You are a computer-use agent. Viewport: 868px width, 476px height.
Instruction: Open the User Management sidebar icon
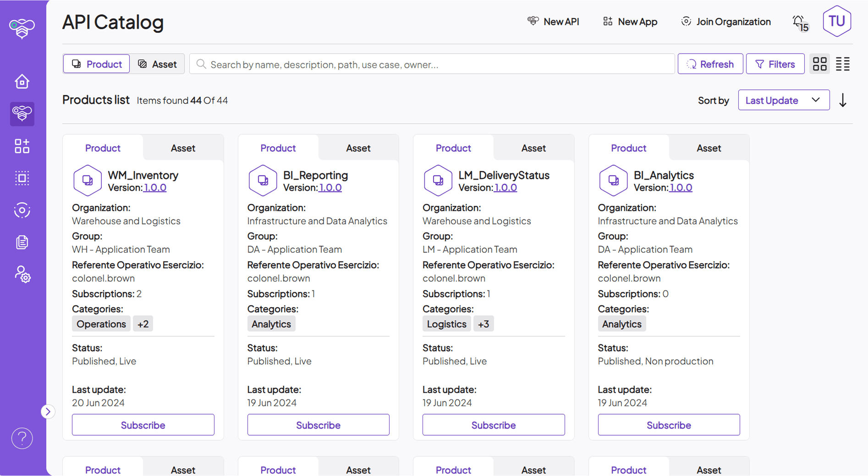[x=22, y=274]
